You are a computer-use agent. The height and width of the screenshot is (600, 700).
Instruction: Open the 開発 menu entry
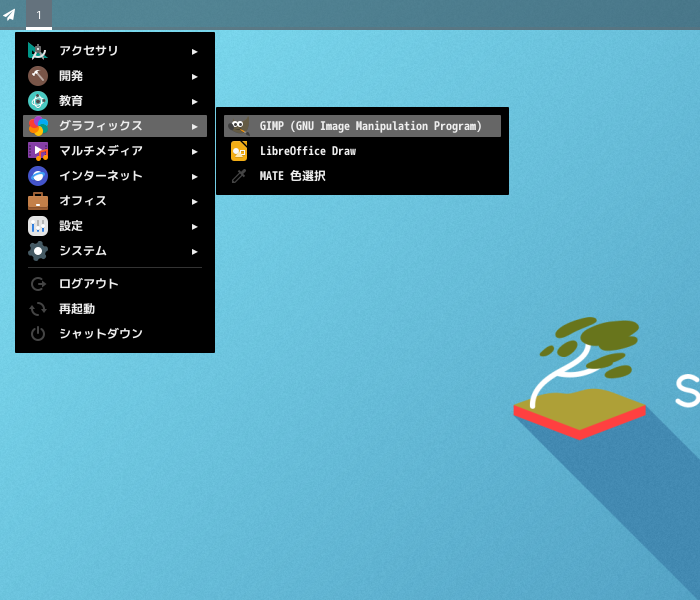pyautogui.click(x=115, y=76)
